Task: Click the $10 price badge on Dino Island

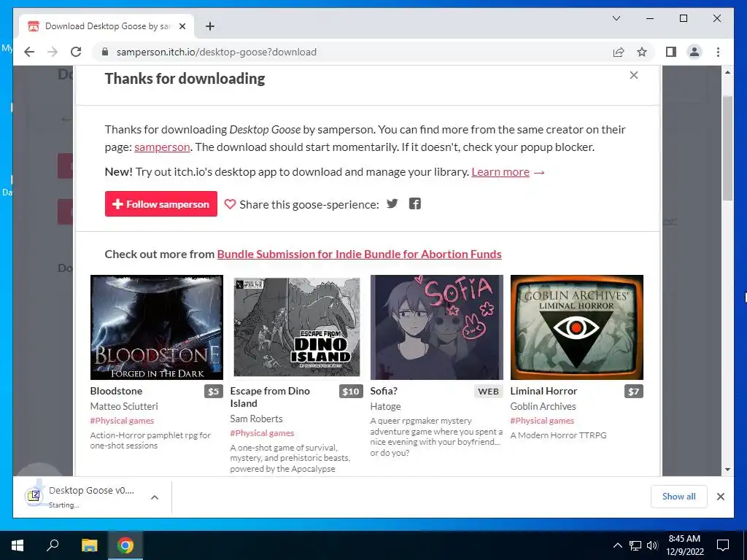Action: coord(351,392)
